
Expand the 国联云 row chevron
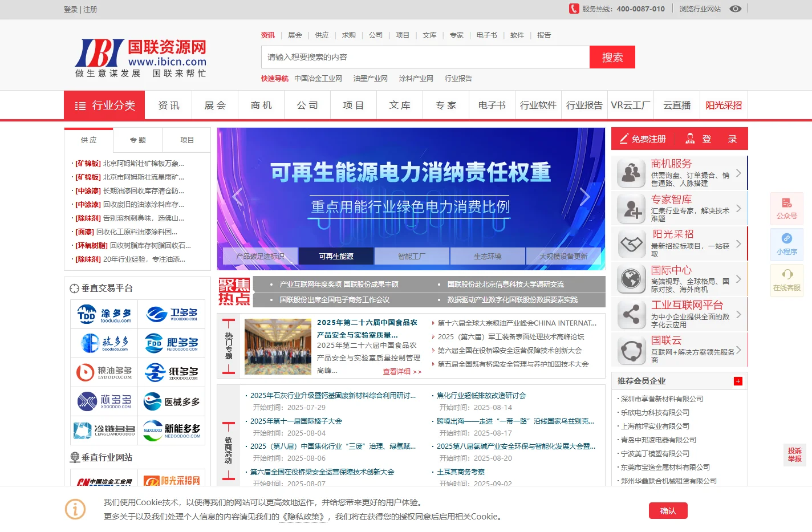coord(738,350)
